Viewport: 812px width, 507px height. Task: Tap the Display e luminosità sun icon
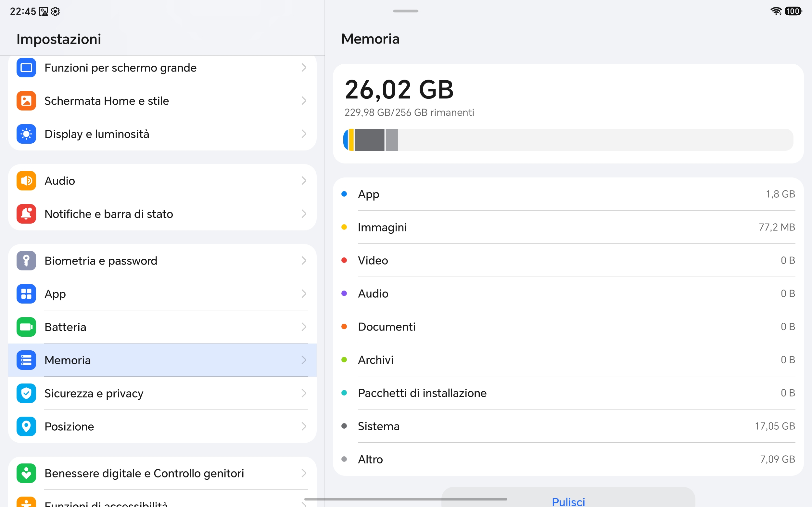click(26, 134)
